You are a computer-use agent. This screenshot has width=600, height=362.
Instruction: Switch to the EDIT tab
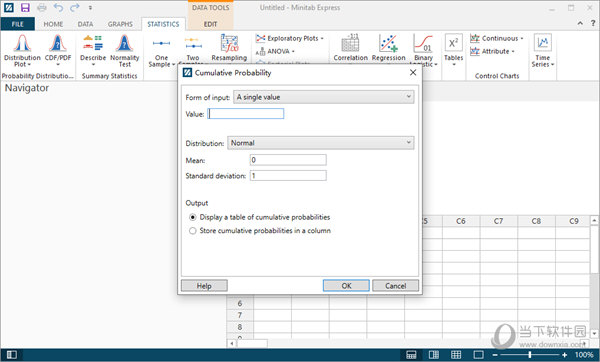click(210, 24)
